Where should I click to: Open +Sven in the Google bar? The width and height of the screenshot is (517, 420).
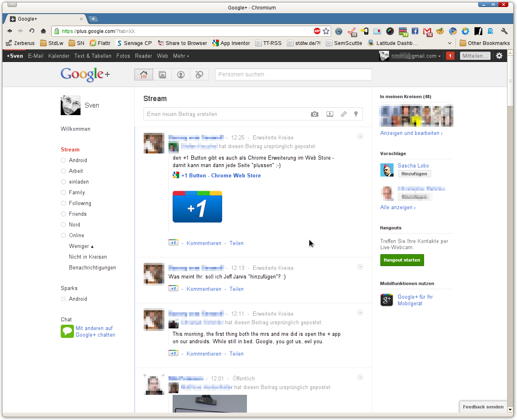pyautogui.click(x=15, y=56)
